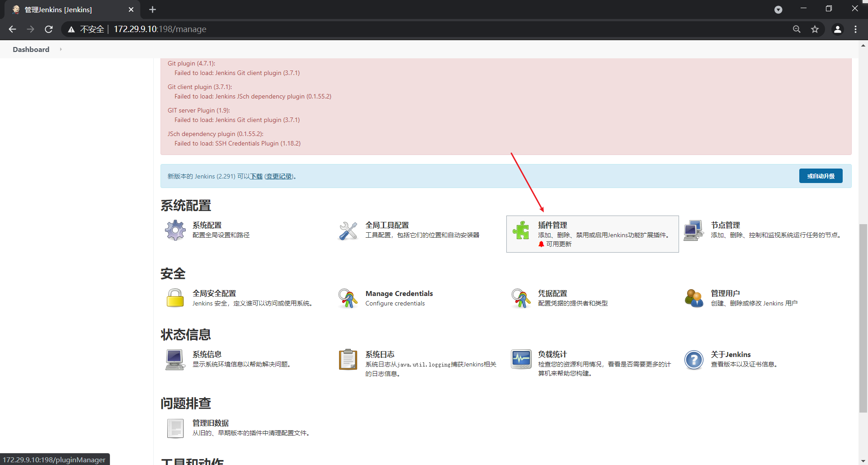Viewport: 868px width, 465px height.
Task: Close the 管理Jenkins tab
Action: [131, 9]
